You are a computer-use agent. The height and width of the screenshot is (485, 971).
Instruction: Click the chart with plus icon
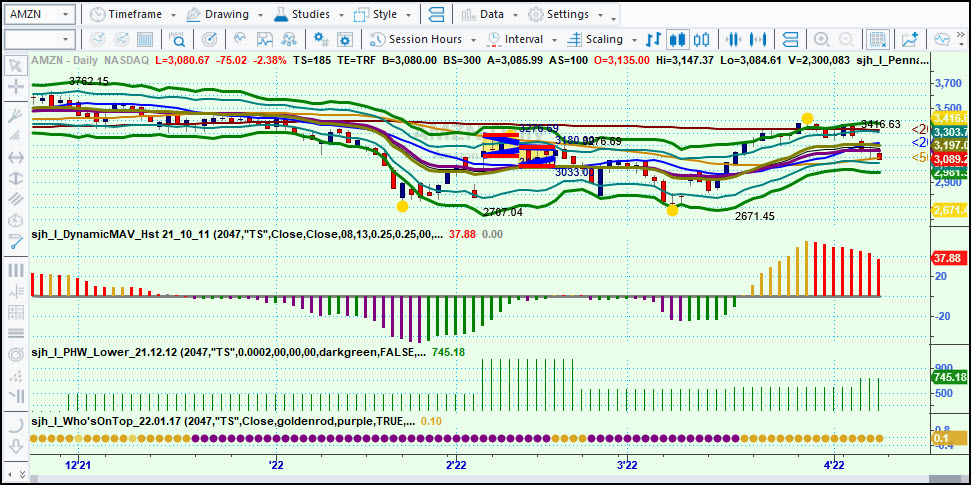coord(910,40)
